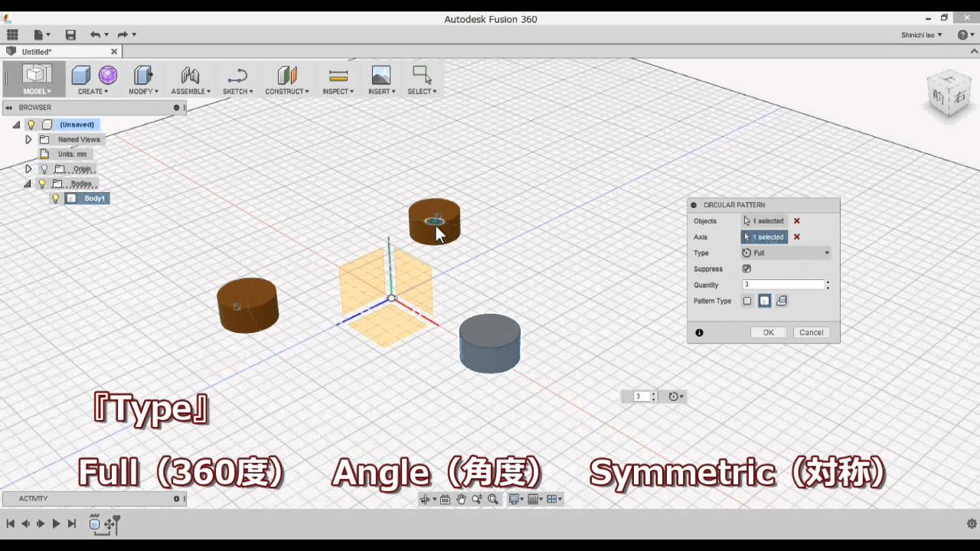Select Body1 in the browser tree
This screenshot has width=980, height=551.
coord(94,198)
